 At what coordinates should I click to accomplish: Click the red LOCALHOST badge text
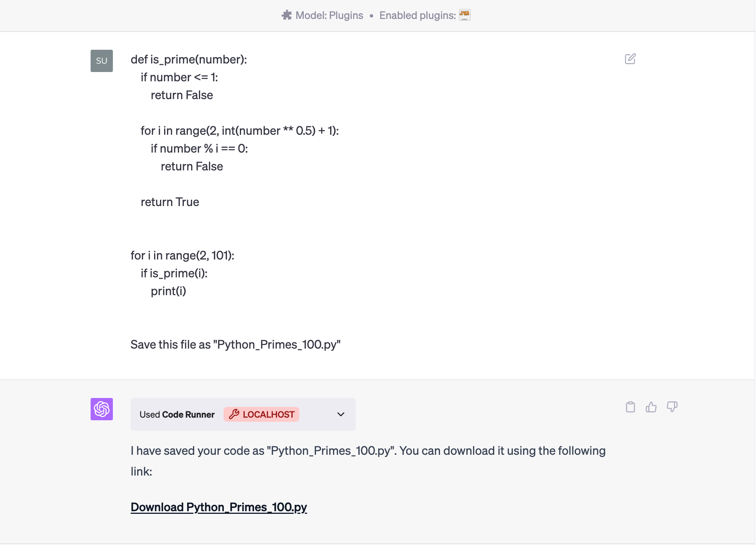tap(268, 414)
